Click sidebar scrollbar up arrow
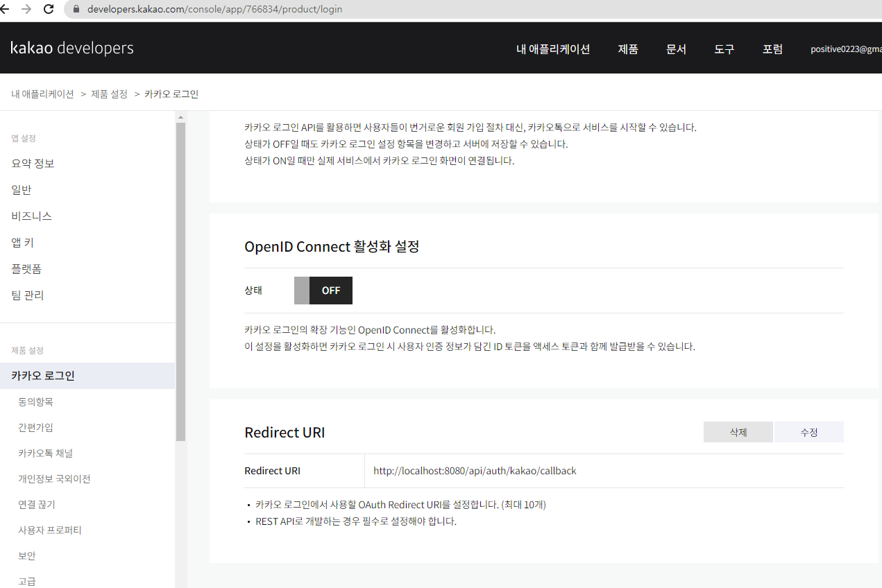882x588 pixels. [180, 116]
